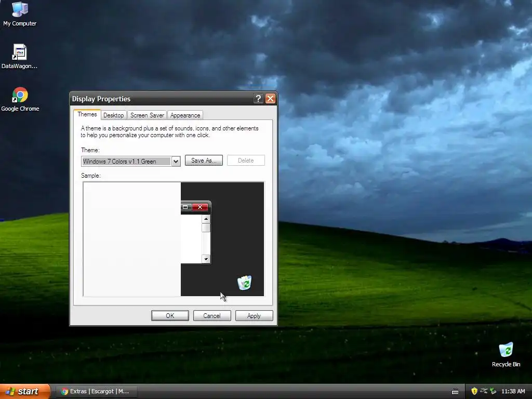
Task: Switch to the Appearance tab
Action: (185, 115)
